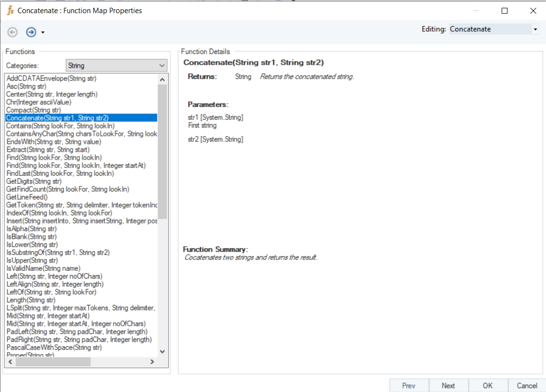This screenshot has height=392, width=546.
Task: Open the Categories String combo box
Action: [117, 65]
